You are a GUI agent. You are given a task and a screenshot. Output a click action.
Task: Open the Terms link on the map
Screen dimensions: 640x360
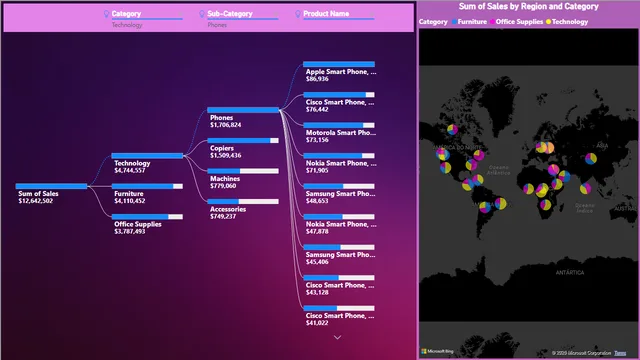[x=620, y=353]
